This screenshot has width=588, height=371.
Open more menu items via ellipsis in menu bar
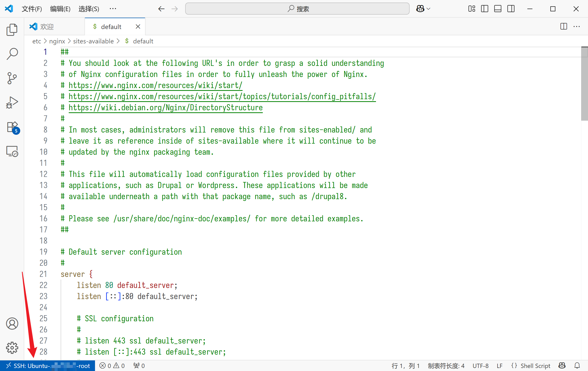point(113,9)
